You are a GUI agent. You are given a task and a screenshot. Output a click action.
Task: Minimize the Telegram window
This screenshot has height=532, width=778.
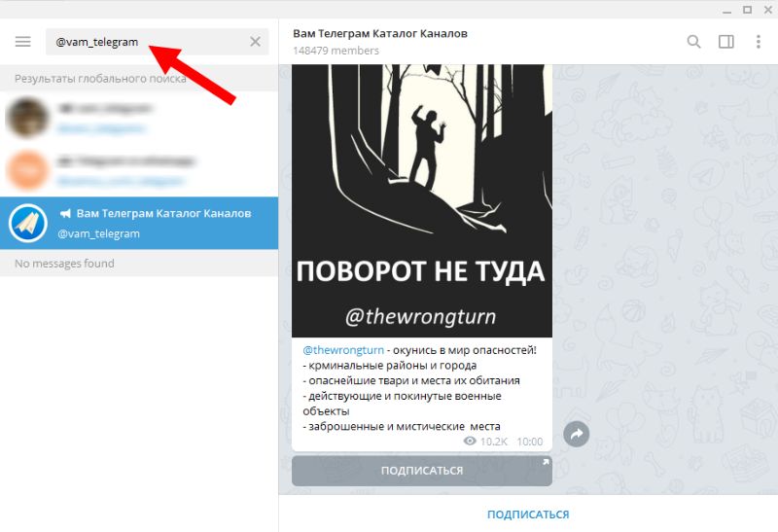tap(726, 10)
